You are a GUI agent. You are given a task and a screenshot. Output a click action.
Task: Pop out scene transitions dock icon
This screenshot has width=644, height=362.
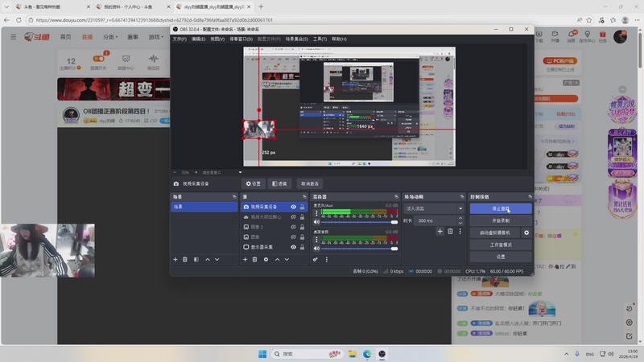[x=462, y=196]
